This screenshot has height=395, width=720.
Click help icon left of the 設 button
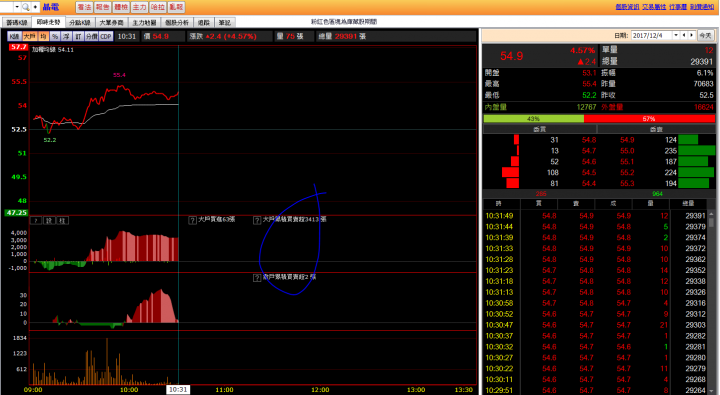click(x=35, y=221)
